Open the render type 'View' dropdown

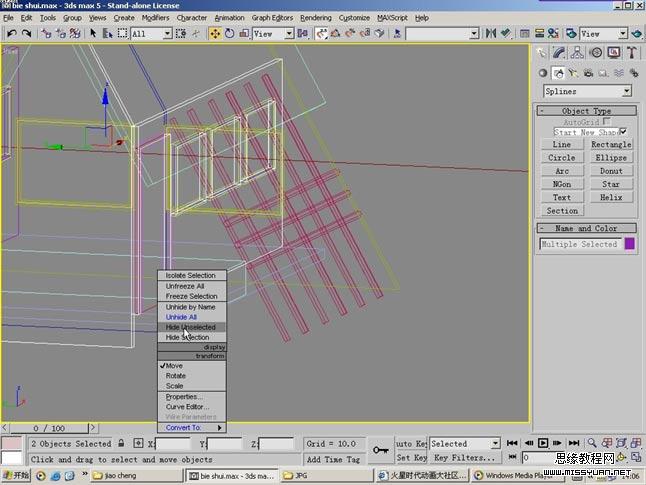coord(623,33)
